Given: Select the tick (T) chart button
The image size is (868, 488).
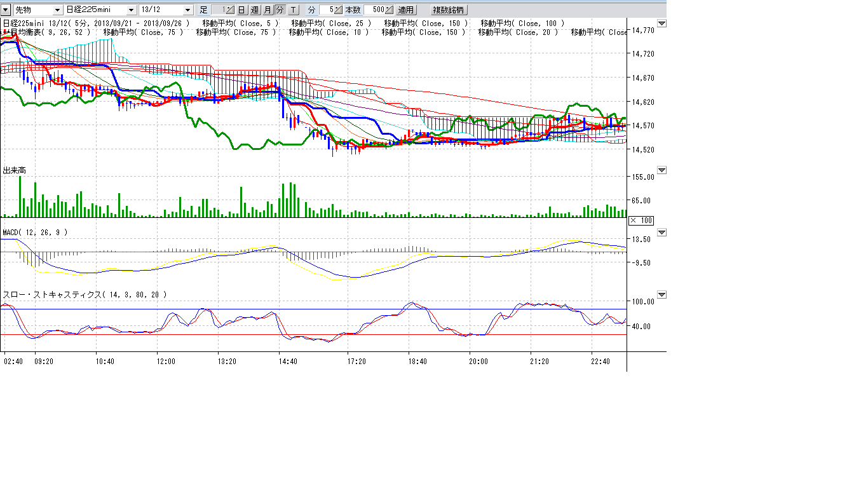Looking at the screenshot, I should point(293,10).
